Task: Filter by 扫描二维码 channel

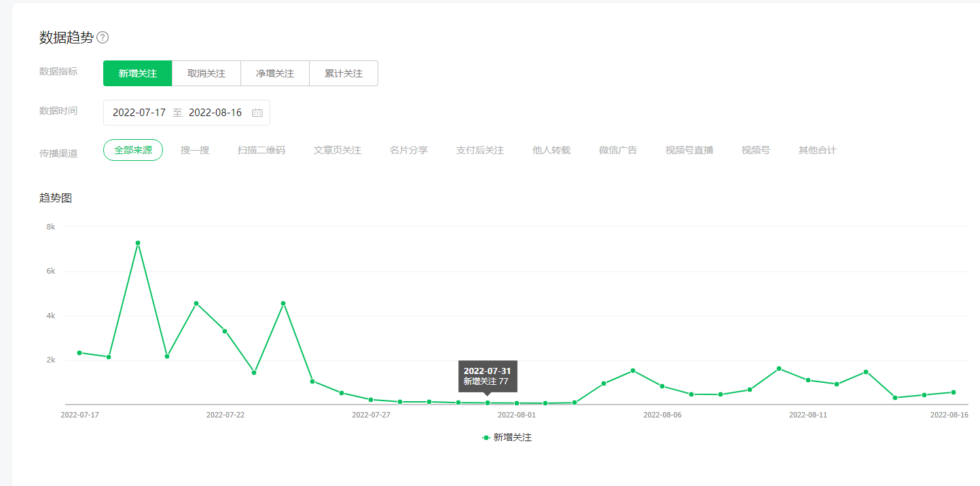Action: pos(261,150)
